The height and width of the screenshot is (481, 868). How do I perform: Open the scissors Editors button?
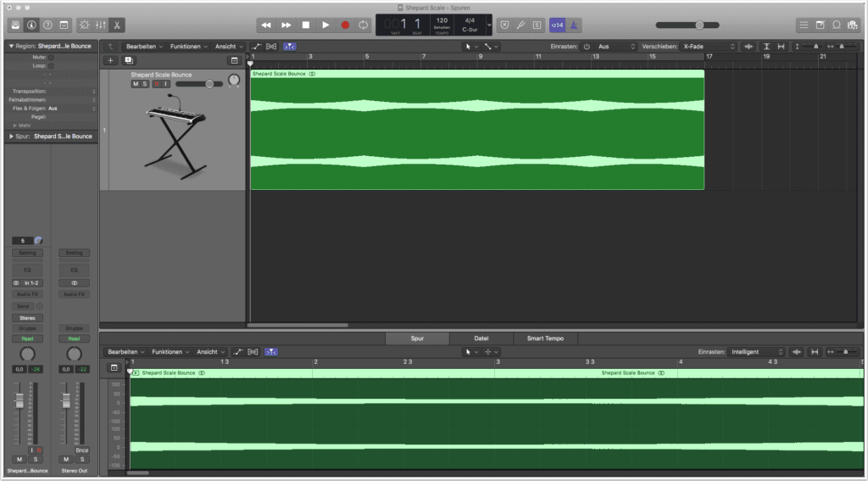(x=116, y=25)
